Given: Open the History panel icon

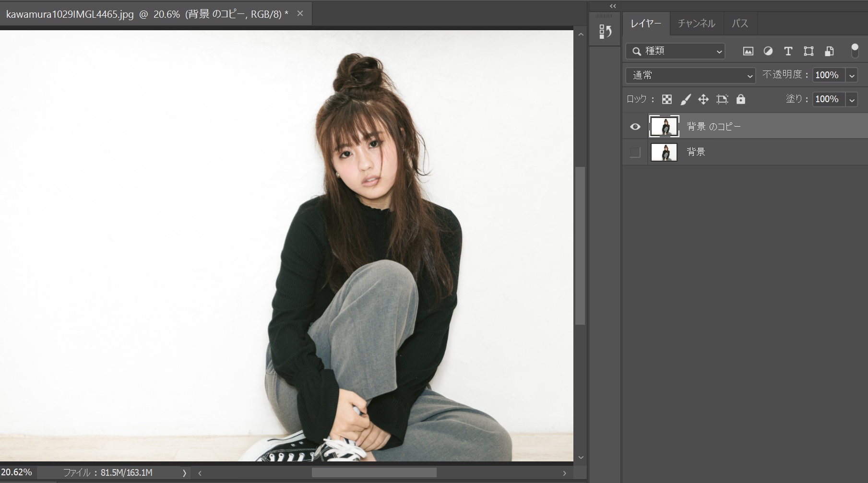Looking at the screenshot, I should pos(605,32).
